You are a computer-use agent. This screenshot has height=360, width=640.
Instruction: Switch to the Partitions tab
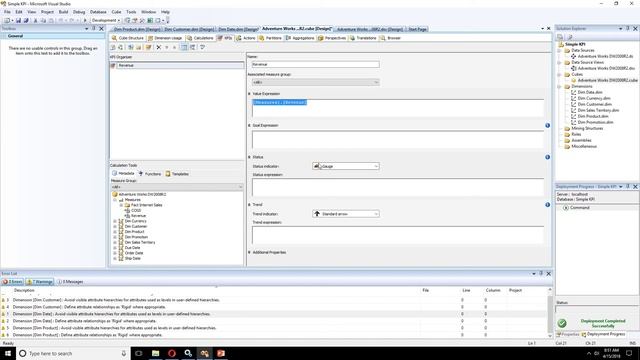pos(270,38)
